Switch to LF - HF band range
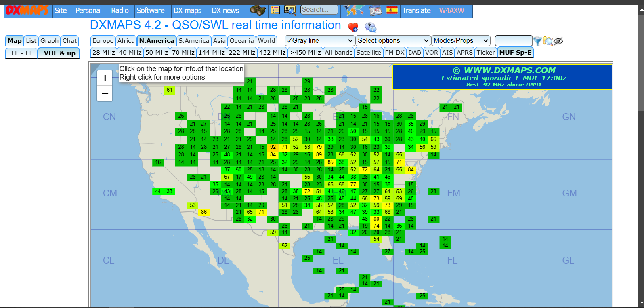The height and width of the screenshot is (308, 644). tap(22, 53)
